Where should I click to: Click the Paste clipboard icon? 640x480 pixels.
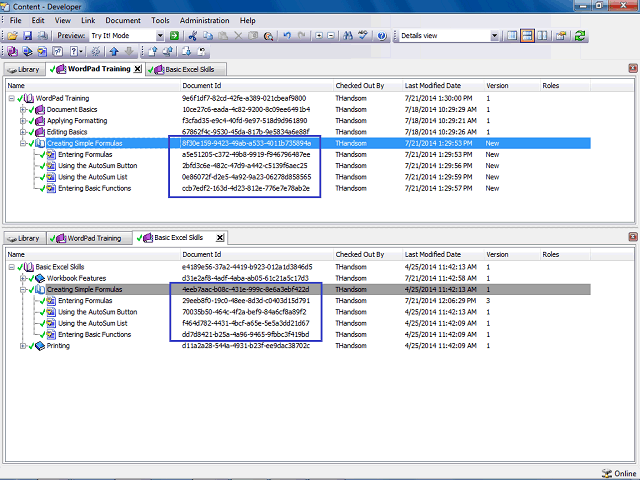[223, 36]
